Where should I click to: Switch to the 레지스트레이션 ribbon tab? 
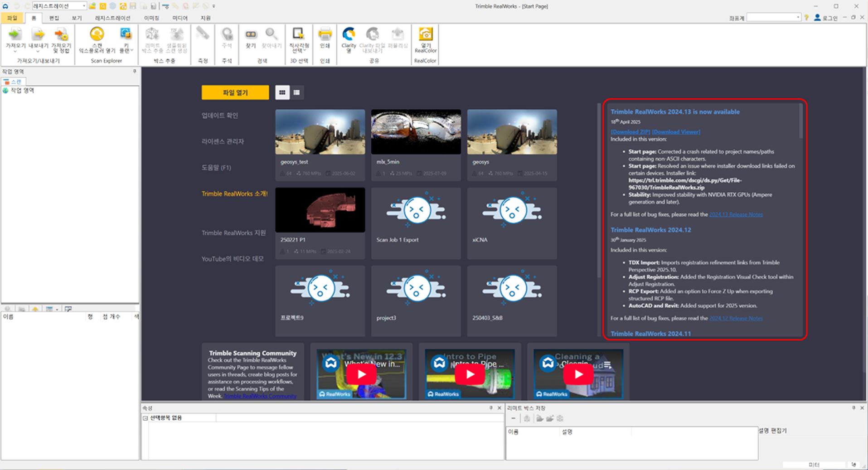[112, 18]
